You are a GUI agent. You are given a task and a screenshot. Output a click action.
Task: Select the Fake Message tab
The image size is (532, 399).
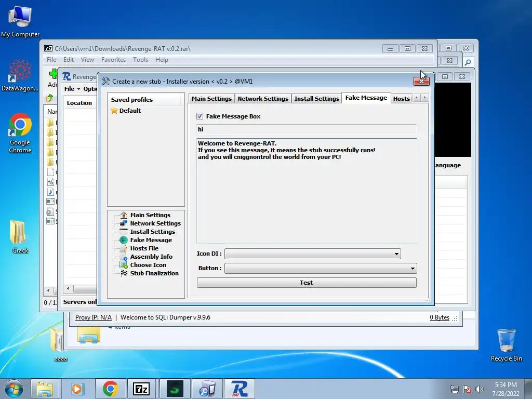(366, 98)
